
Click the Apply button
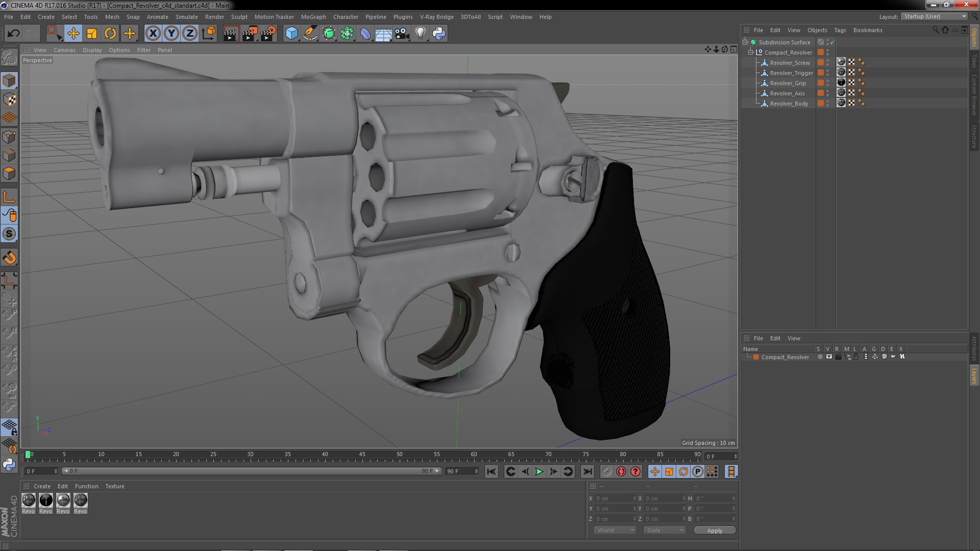[714, 530]
